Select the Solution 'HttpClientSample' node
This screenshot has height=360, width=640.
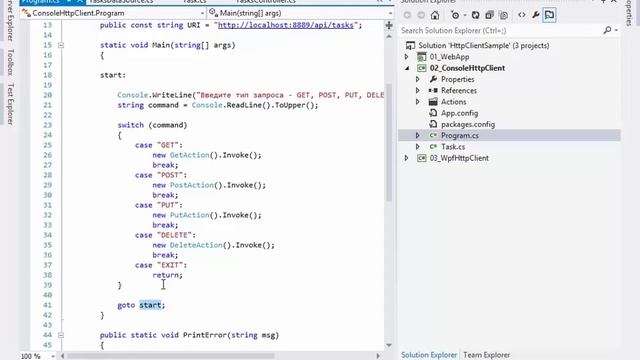tap(483, 45)
